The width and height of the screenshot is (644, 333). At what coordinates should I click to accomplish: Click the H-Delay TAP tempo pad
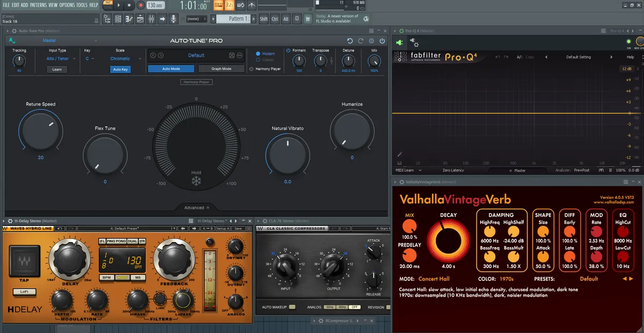click(x=23, y=260)
